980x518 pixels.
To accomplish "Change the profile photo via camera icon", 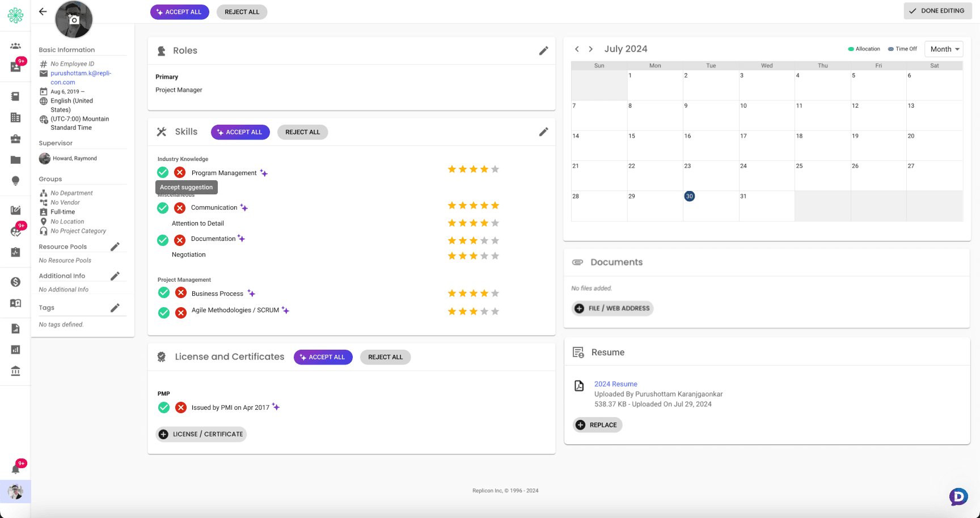I will coord(74,19).
